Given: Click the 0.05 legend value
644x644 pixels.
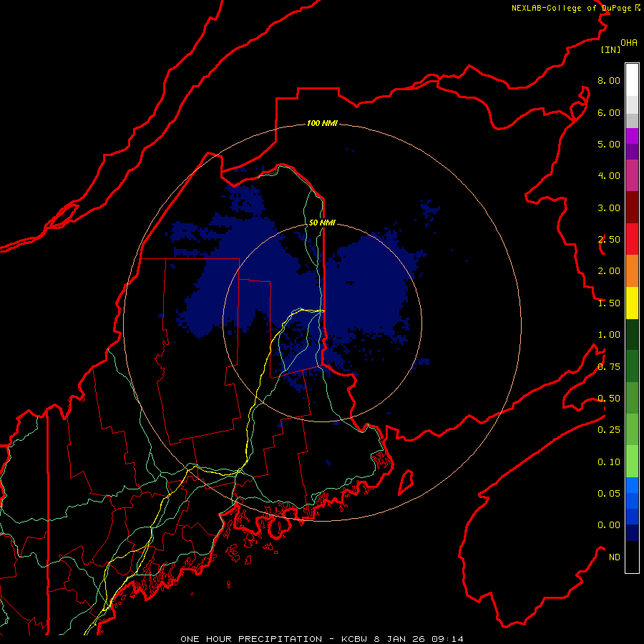Looking at the screenshot, I should 609,494.
